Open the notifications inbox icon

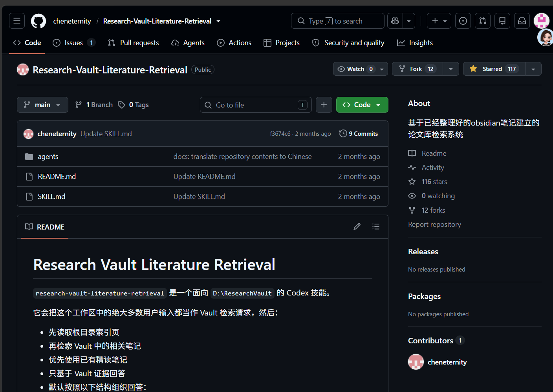(522, 21)
